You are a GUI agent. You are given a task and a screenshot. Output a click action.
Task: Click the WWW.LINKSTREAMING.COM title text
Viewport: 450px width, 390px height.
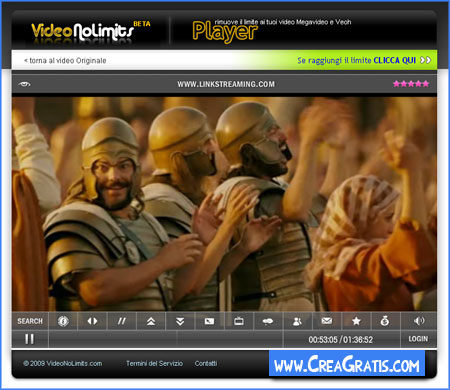click(226, 84)
